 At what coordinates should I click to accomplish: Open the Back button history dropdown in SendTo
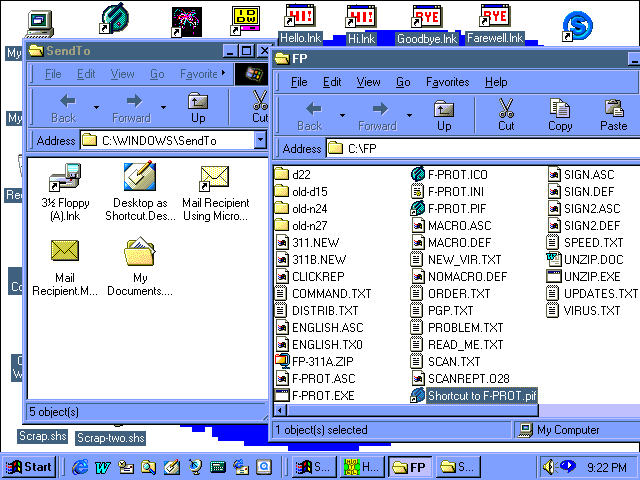tap(96, 106)
